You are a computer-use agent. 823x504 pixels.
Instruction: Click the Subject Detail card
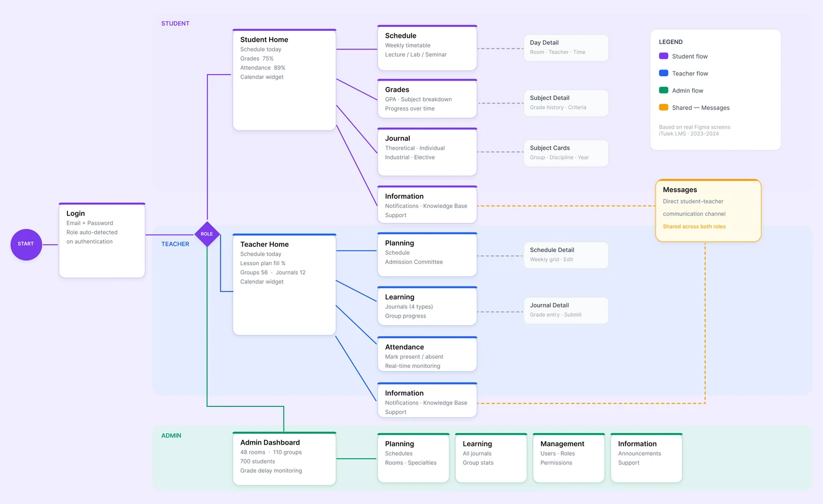tap(565, 103)
